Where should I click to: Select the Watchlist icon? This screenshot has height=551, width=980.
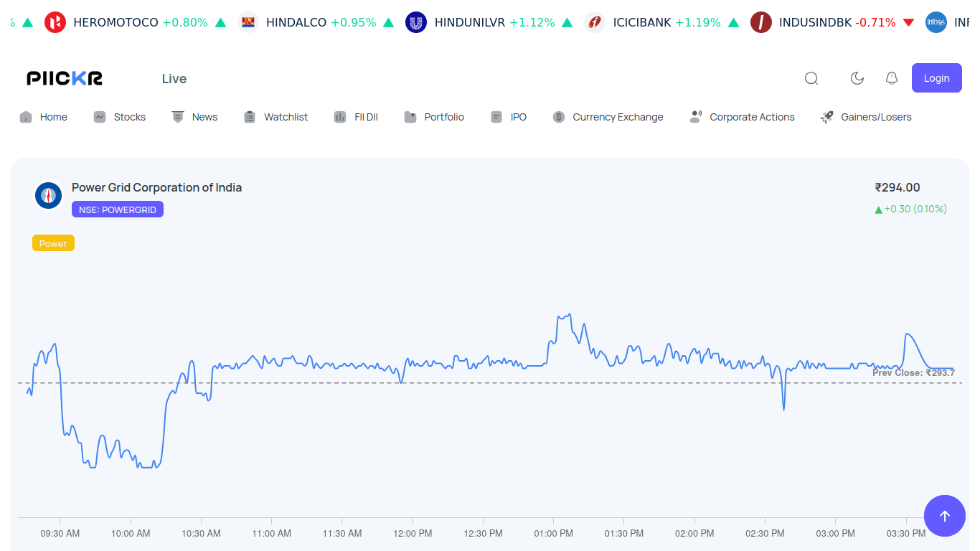[x=250, y=116]
